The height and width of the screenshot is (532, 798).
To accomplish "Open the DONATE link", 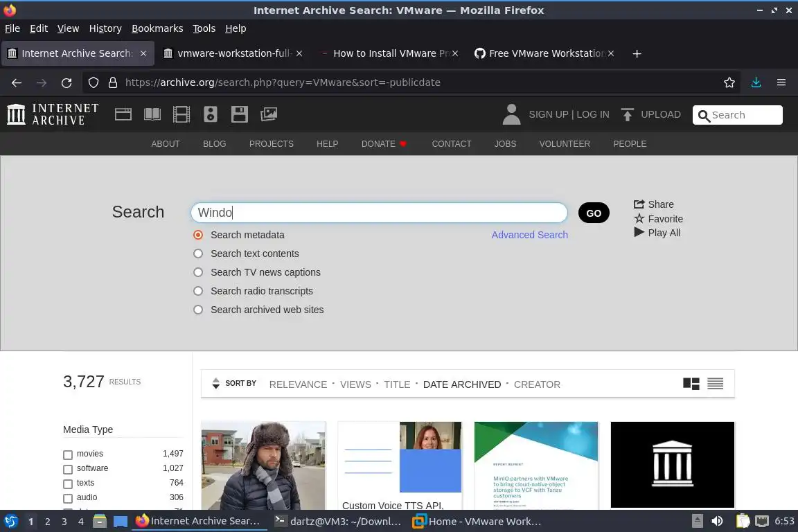I will pyautogui.click(x=383, y=144).
